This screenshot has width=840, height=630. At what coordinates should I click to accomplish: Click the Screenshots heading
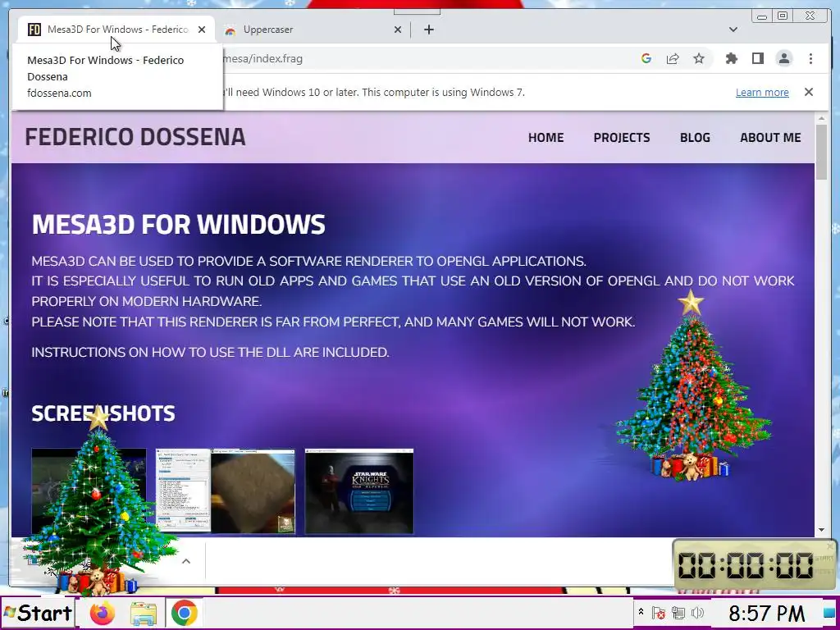tap(103, 413)
